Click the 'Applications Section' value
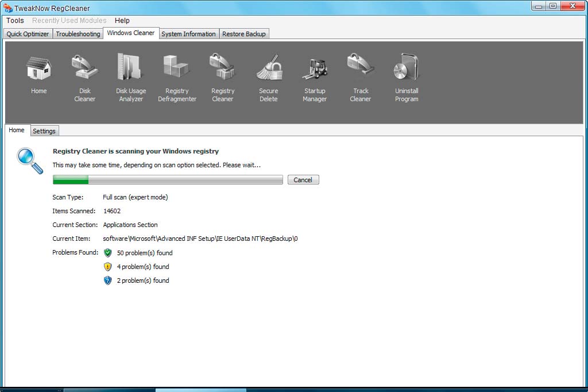 coord(130,225)
